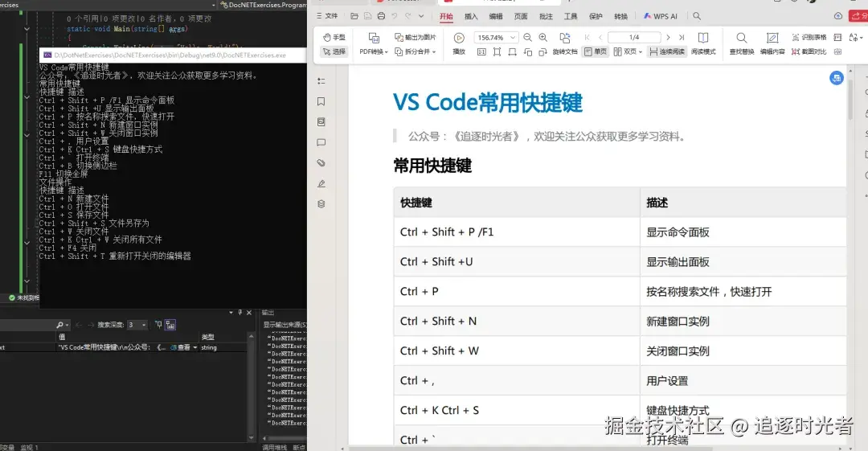
Task: Open the attachments sidebar icon
Action: pyautogui.click(x=321, y=163)
